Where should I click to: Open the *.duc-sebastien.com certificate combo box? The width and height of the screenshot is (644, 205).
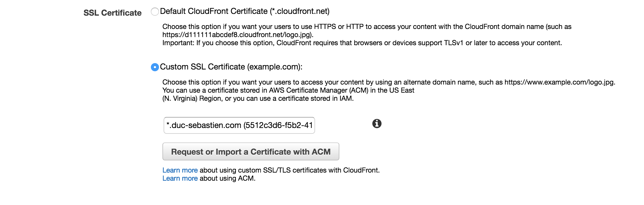239,125
